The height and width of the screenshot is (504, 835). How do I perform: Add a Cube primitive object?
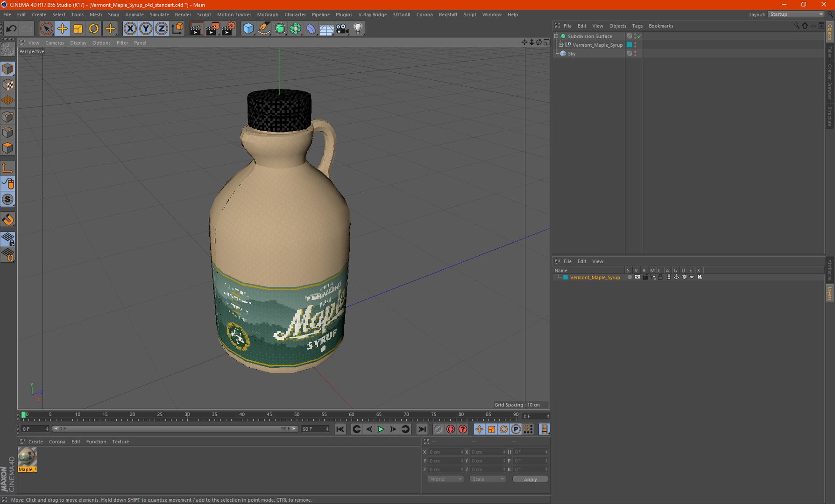click(248, 29)
